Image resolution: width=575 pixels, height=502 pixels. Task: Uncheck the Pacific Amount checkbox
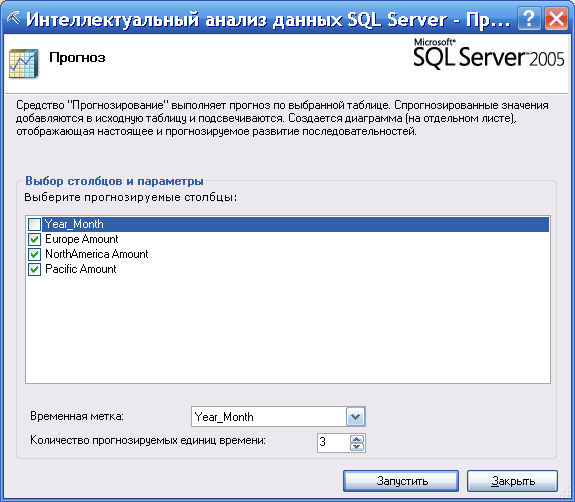click(x=34, y=270)
